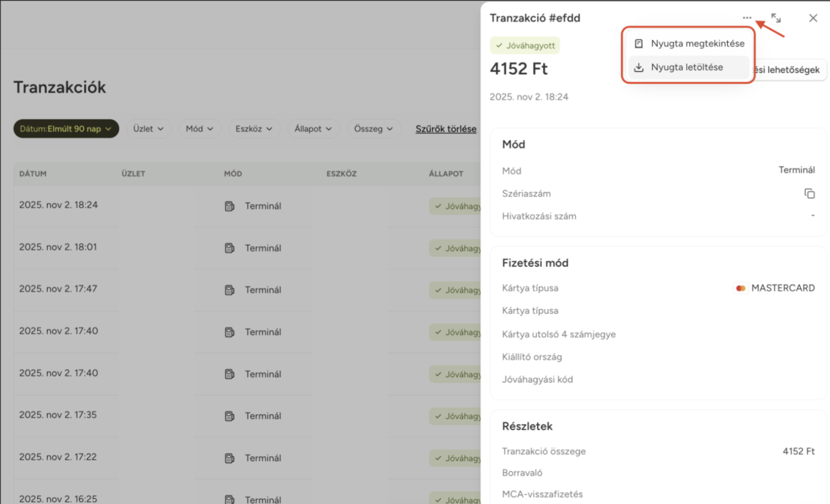Click the expand panel arrows icon
Viewport: 830px width, 504px height.
point(776,18)
